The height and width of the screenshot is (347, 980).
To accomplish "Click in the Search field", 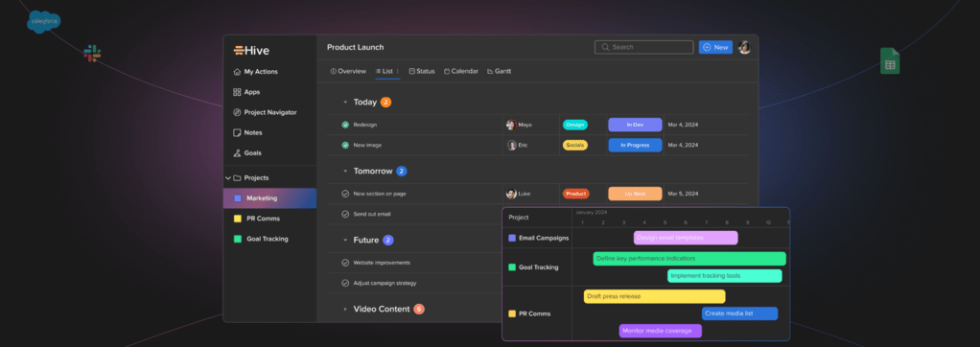I will [x=643, y=47].
